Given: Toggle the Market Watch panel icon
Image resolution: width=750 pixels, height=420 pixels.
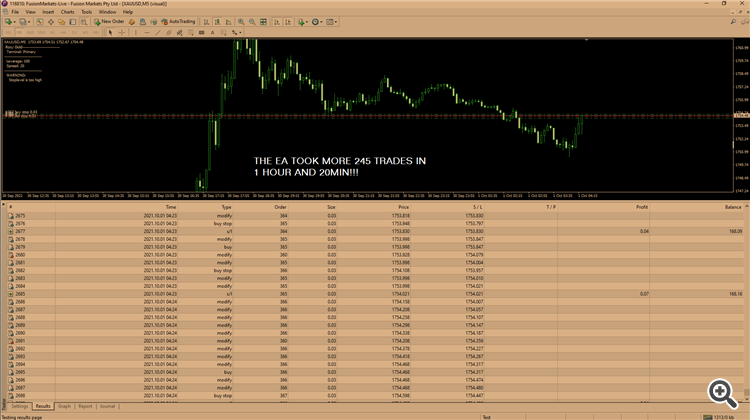Looking at the screenshot, I should point(40,22).
